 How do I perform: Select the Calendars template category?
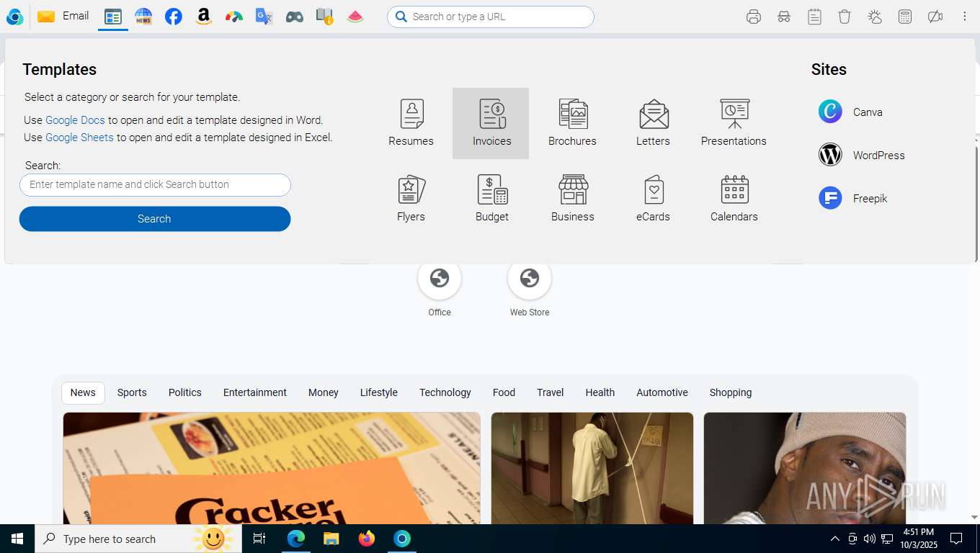pyautogui.click(x=734, y=199)
